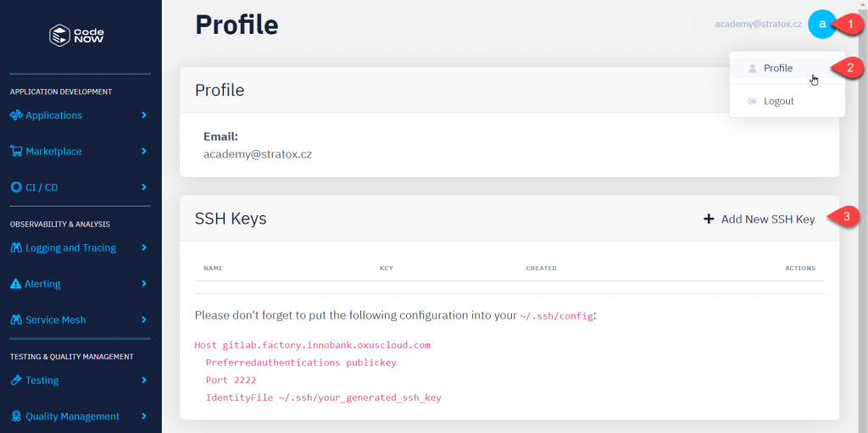This screenshot has width=868, height=433.
Task: Open the user avatar menu
Action: pyautogui.click(x=821, y=24)
